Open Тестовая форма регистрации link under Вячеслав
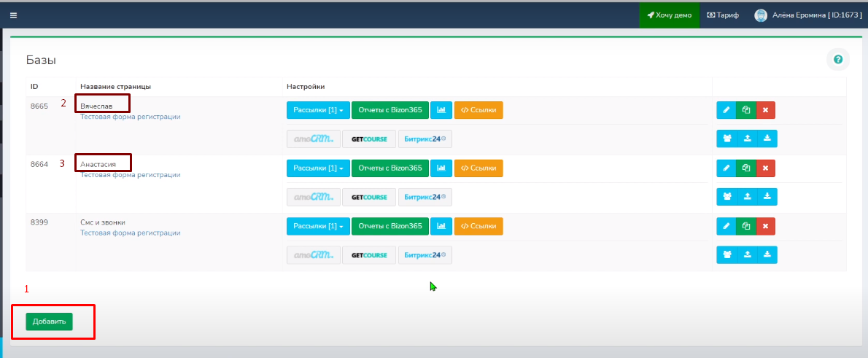The width and height of the screenshot is (868, 358). [x=130, y=117]
